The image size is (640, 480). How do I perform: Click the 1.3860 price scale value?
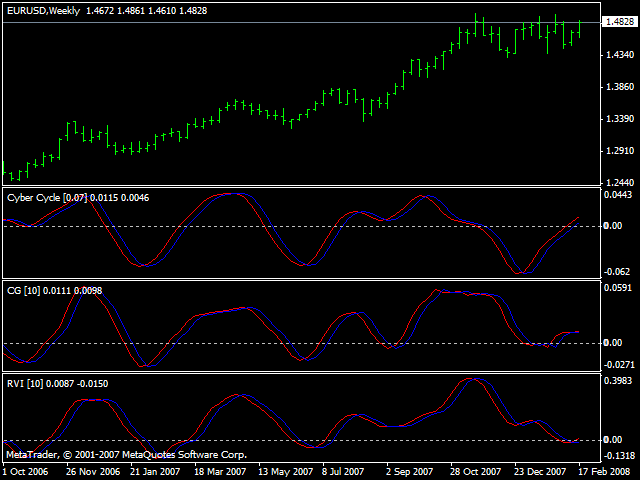pos(620,87)
